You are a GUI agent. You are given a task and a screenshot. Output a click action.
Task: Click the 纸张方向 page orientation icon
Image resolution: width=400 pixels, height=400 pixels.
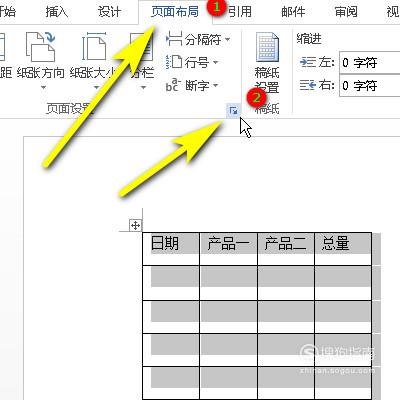click(x=41, y=47)
